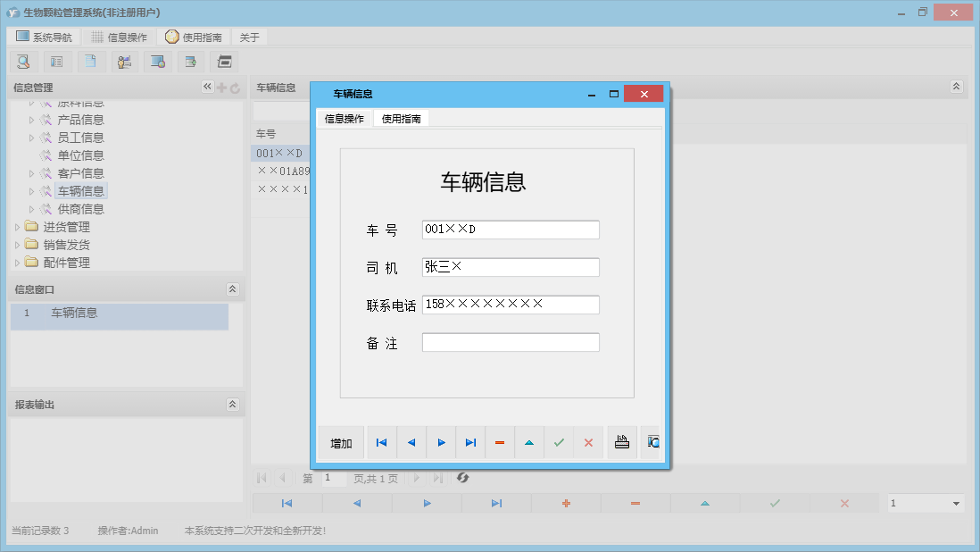Click the cancel edit X icon in the dialog

pyautogui.click(x=588, y=441)
